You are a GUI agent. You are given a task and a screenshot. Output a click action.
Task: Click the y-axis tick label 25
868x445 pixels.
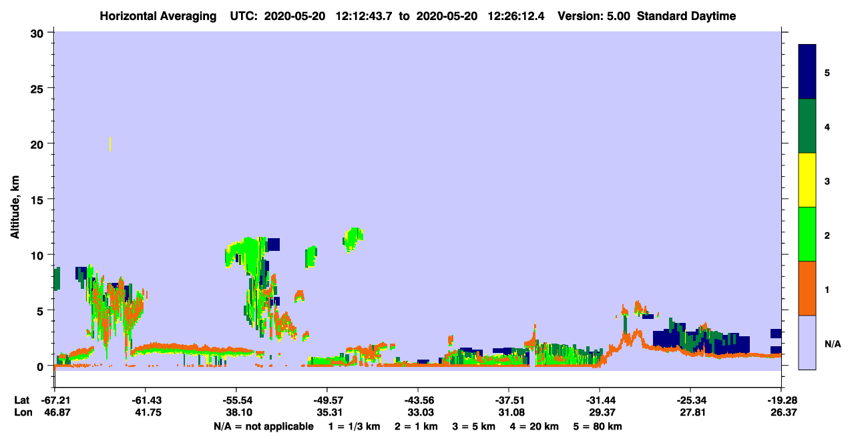pos(38,88)
